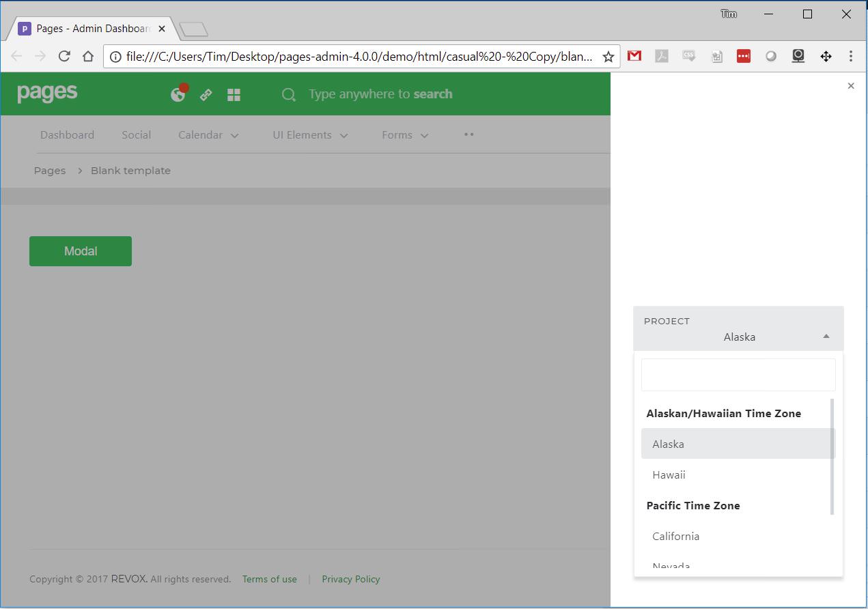Viewport: 868px width, 609px height.
Task: Open the Forms menu dropdown
Action: 405,135
